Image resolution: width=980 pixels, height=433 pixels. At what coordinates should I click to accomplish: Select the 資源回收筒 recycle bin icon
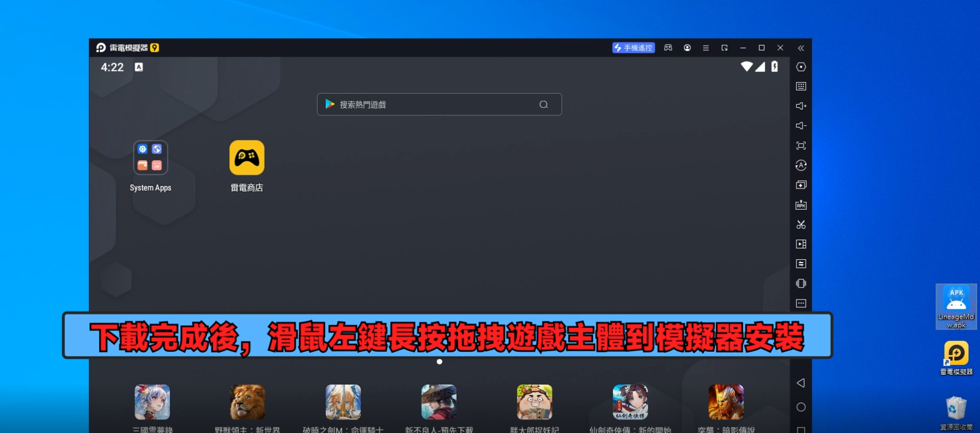[x=956, y=414]
